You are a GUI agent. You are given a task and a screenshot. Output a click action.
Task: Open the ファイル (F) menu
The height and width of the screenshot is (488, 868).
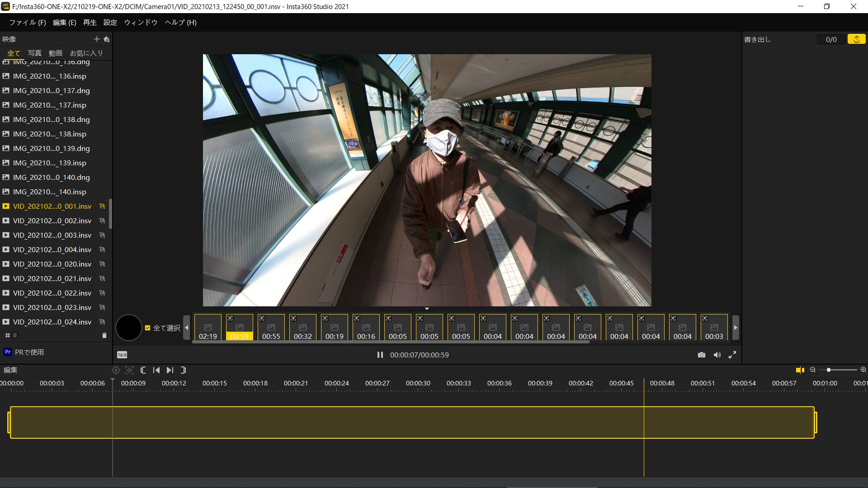(28, 22)
